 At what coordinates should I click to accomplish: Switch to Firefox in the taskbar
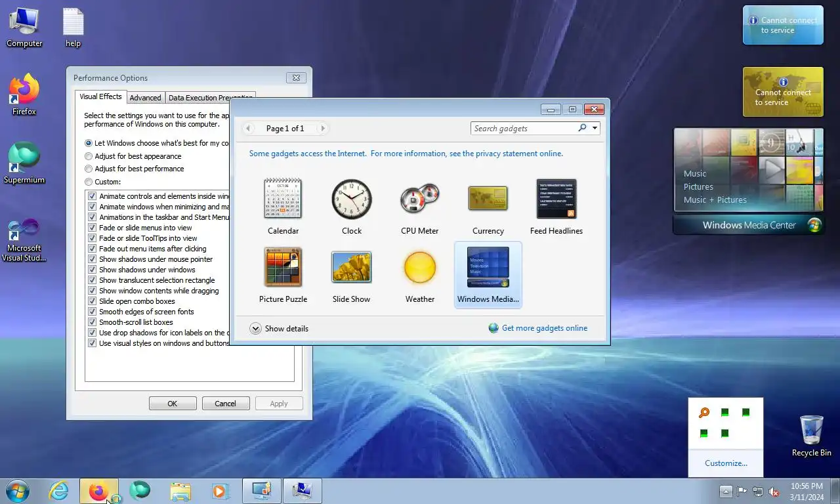[x=99, y=491]
